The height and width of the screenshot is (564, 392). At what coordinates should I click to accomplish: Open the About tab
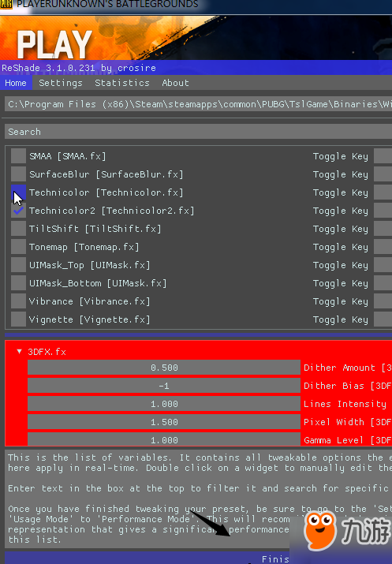pyautogui.click(x=175, y=83)
